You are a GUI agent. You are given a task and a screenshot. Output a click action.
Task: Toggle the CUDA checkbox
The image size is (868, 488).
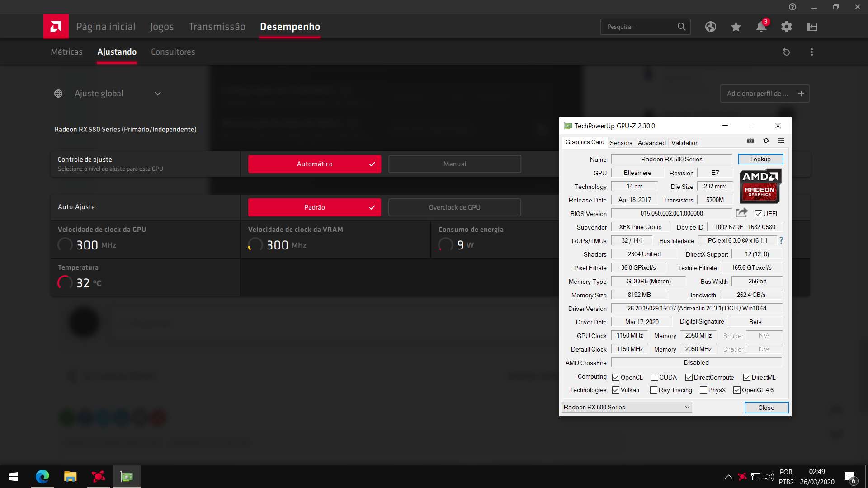coord(655,377)
